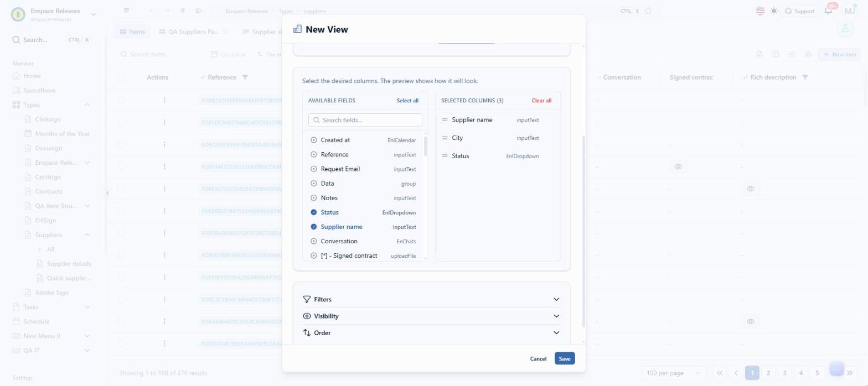Go to Home in sidebar

click(x=32, y=76)
